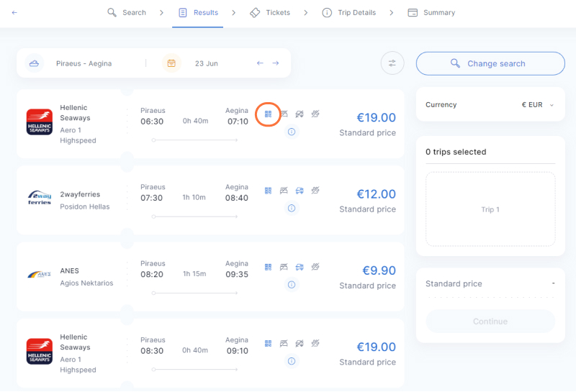This screenshot has width=576, height=392.
Task: Click the ANES operator name
Action: click(69, 271)
